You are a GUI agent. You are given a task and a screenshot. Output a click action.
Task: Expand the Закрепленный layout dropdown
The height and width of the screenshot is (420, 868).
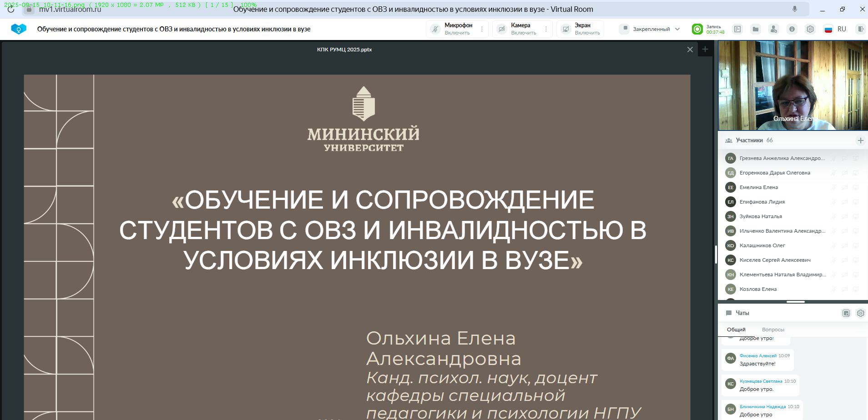pos(651,29)
